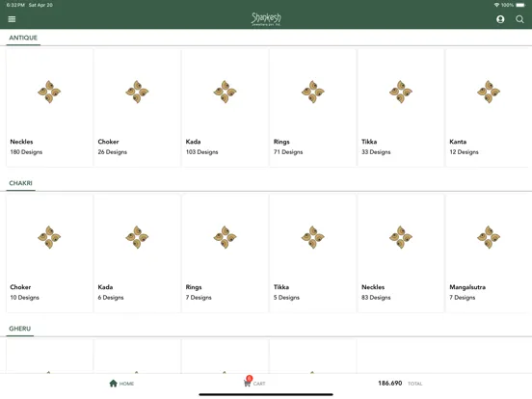Viewport: 532px width, 399px height.
Task: Tap the search magnifier icon
Action: click(x=519, y=19)
